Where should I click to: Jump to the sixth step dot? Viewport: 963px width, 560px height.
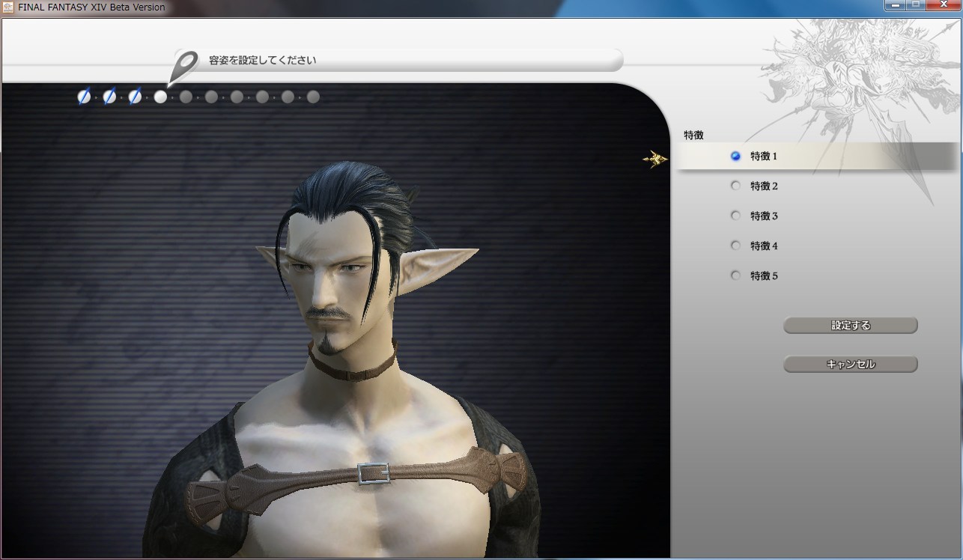[x=211, y=97]
